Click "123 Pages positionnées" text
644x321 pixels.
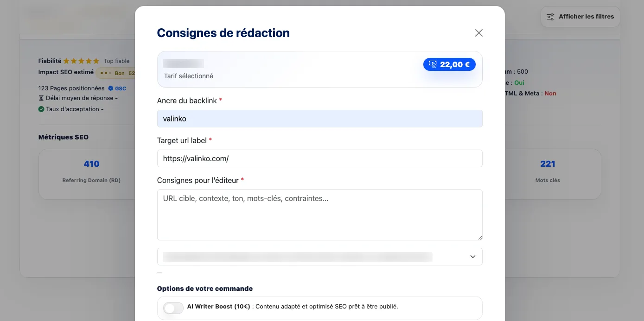(71, 88)
